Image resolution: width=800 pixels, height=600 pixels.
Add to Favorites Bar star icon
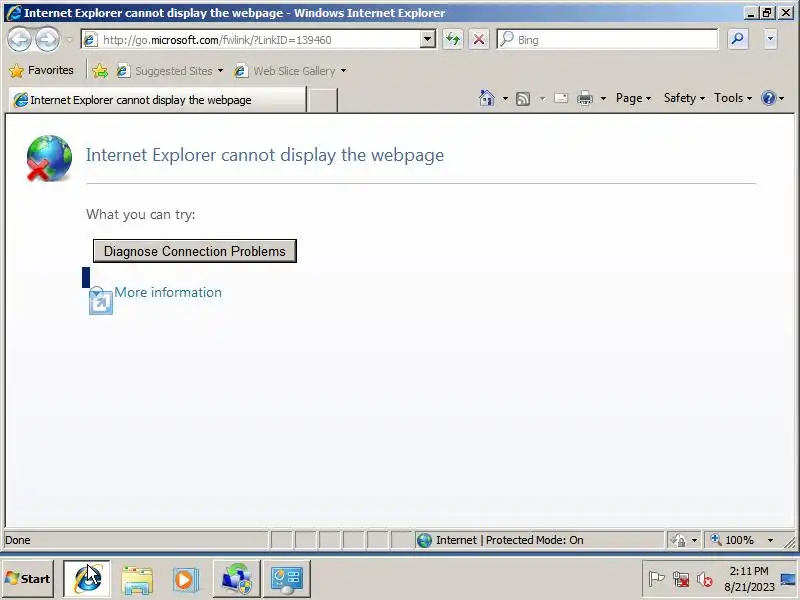pos(100,71)
